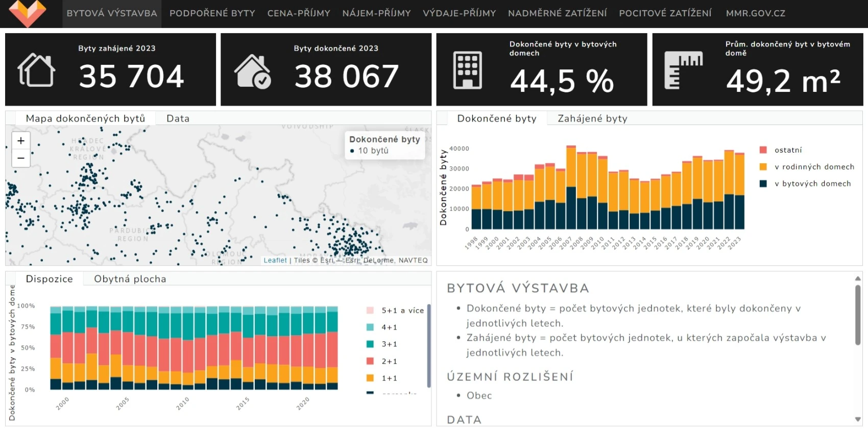
Task: Toggle the 3+1 legend entry
Action: [382, 344]
